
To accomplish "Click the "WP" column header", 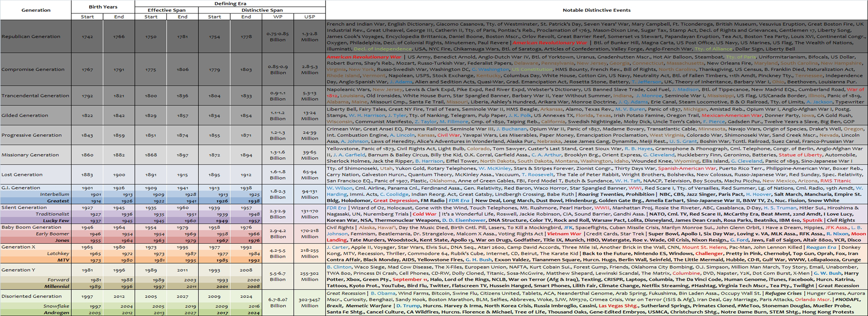I will (278, 17).
